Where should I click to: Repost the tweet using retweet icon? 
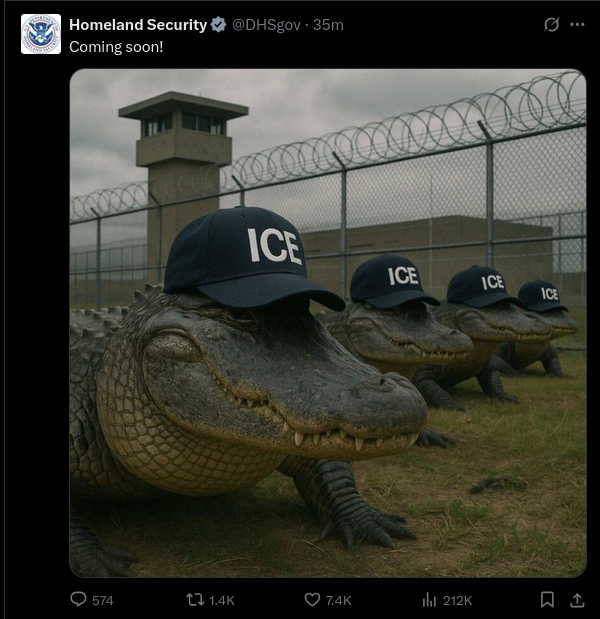pos(195,600)
